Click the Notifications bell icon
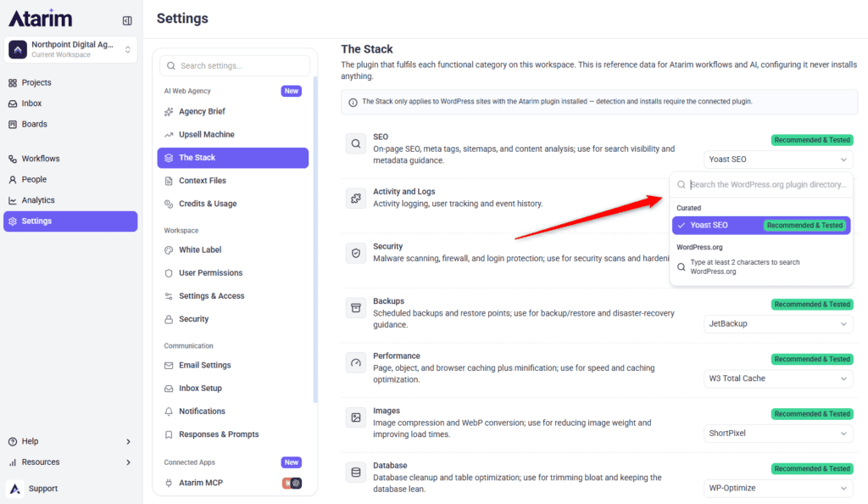Viewport: 868px width, 504px height. tap(169, 412)
